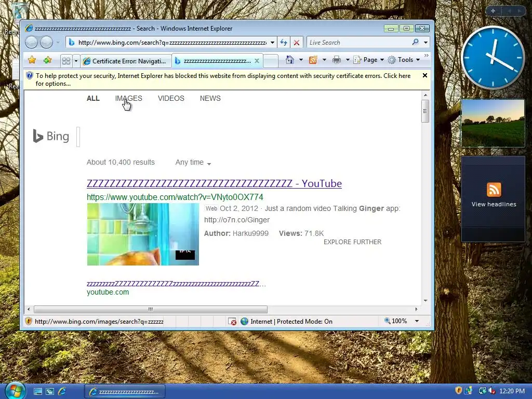This screenshot has width=532, height=399.
Task: Click the vertical scrollbar thumb
Action: pos(425,111)
